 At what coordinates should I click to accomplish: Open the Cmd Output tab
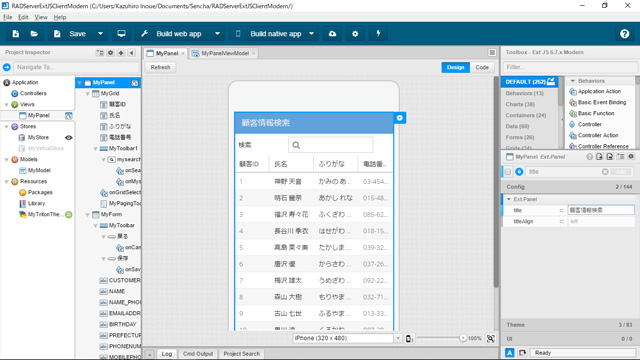pos(198,354)
